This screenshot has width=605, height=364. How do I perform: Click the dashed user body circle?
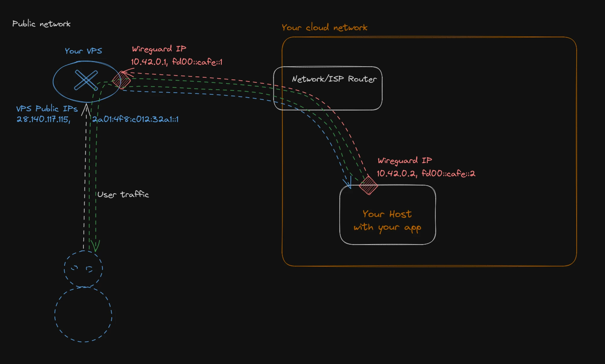83,314
